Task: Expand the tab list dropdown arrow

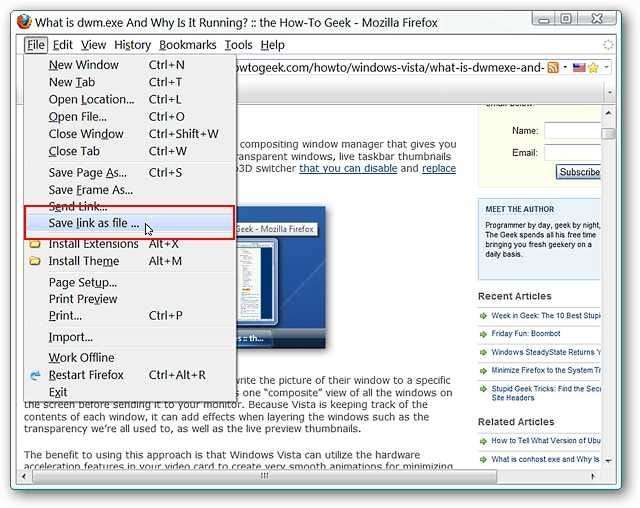Action: (x=609, y=93)
